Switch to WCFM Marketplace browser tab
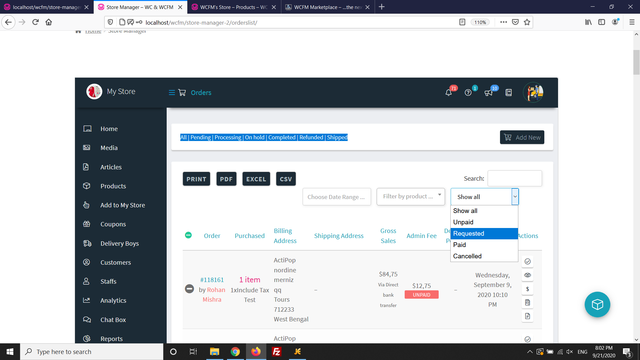 click(x=328, y=7)
